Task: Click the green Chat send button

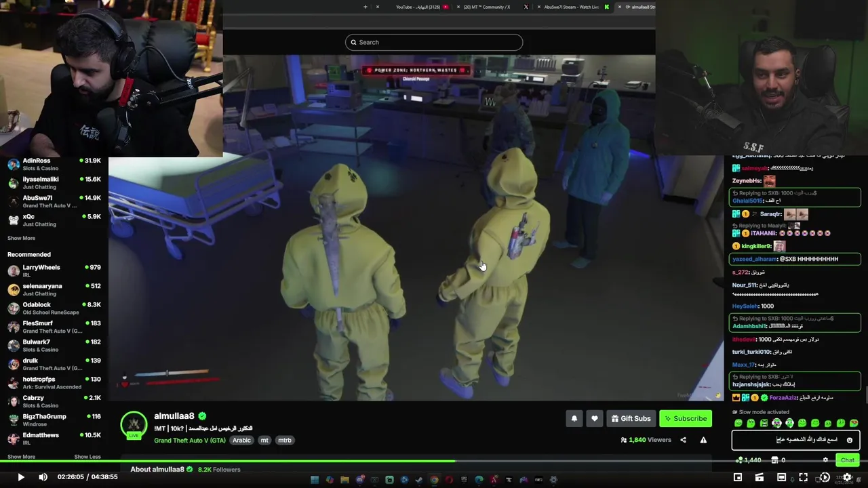Action: coord(848,460)
